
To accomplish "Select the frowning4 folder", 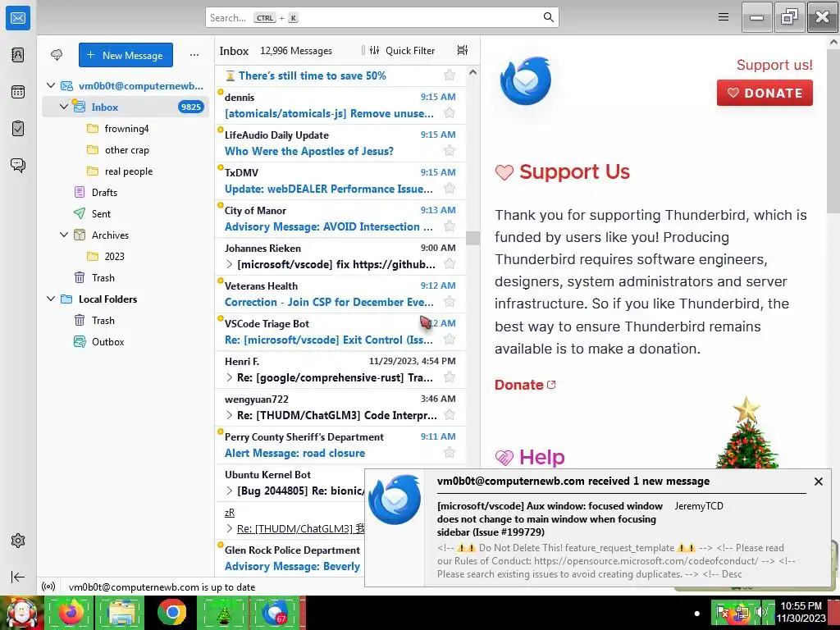I will click(126, 129).
